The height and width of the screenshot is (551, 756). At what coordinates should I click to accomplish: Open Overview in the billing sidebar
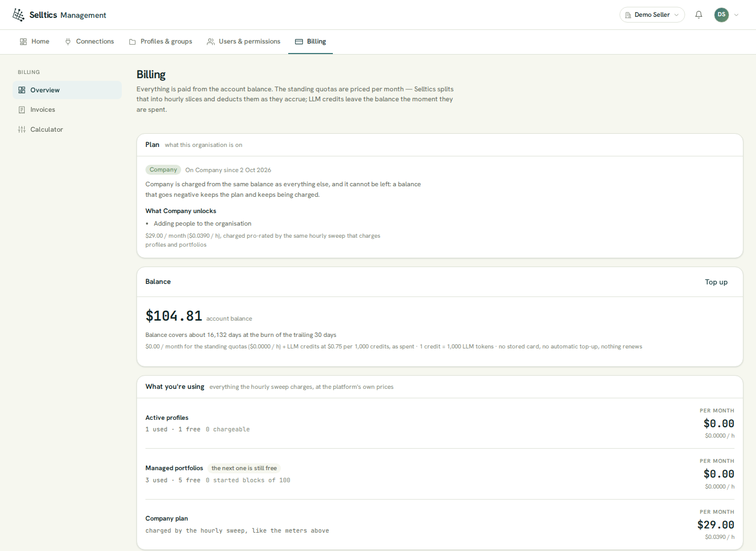[x=67, y=90]
